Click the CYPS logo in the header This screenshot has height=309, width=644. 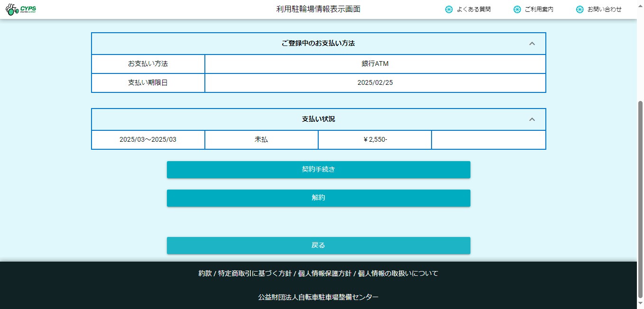click(21, 9)
